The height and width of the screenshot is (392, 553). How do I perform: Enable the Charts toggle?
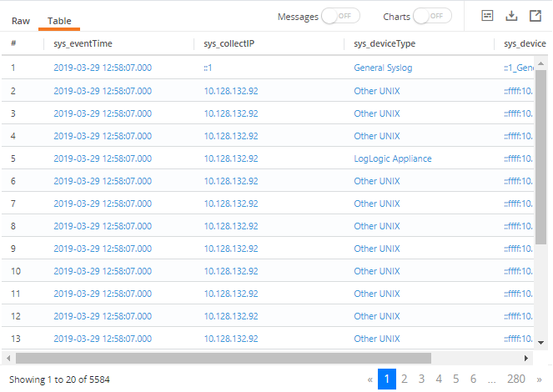tap(432, 16)
